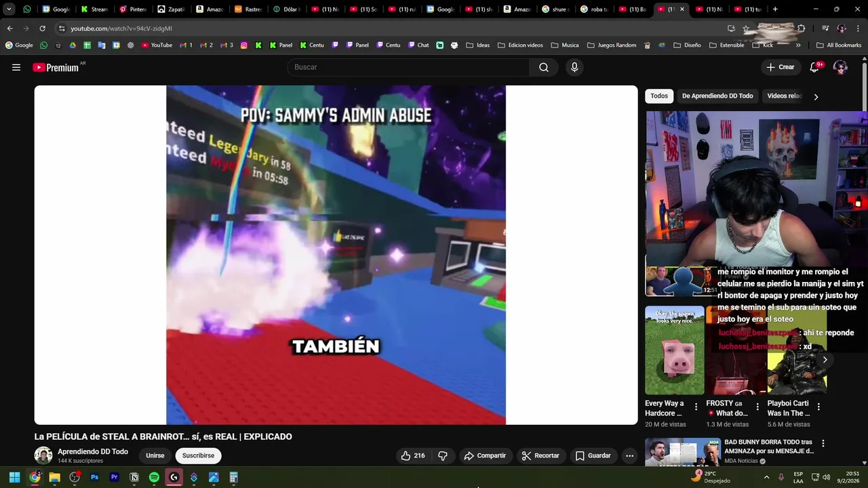Open a new Chrome tab
This screenshot has width=868, height=488.
(775, 9)
